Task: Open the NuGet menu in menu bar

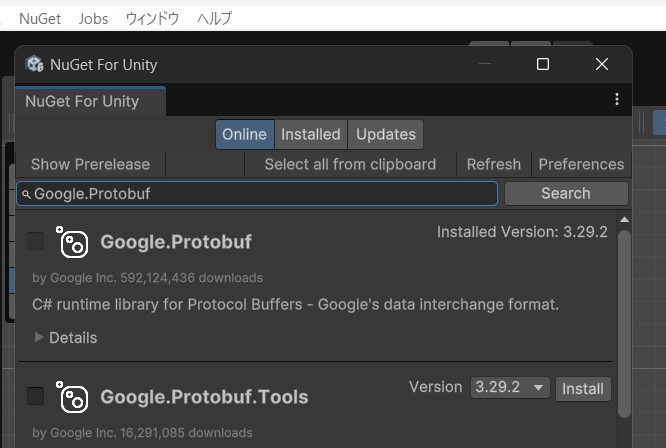Action: click(x=40, y=19)
